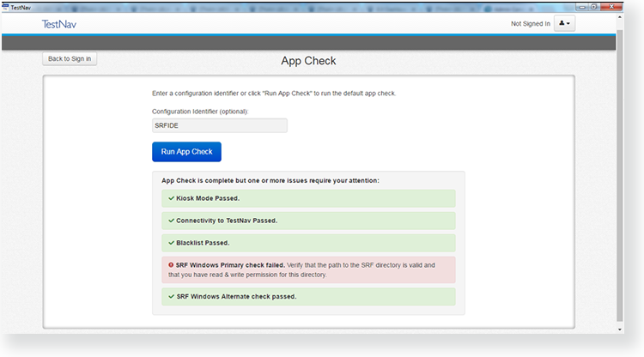Click the checkmark next to Blacklist Passed
The height and width of the screenshot is (357, 644).
point(172,243)
